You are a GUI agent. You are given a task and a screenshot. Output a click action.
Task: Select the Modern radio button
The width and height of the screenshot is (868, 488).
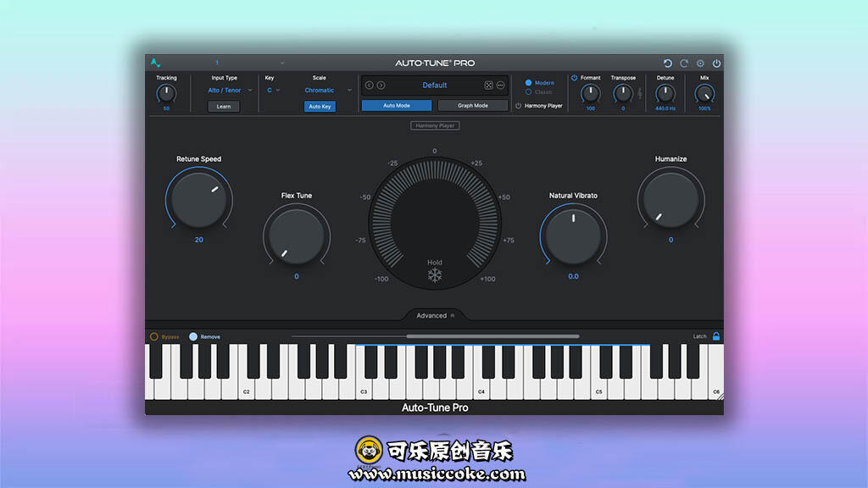[528, 82]
